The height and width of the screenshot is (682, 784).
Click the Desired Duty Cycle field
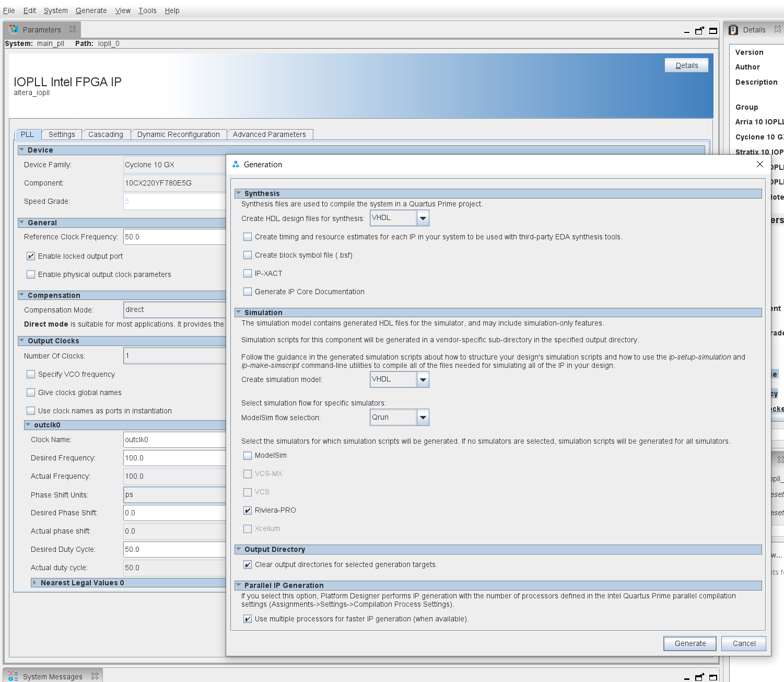click(x=174, y=549)
